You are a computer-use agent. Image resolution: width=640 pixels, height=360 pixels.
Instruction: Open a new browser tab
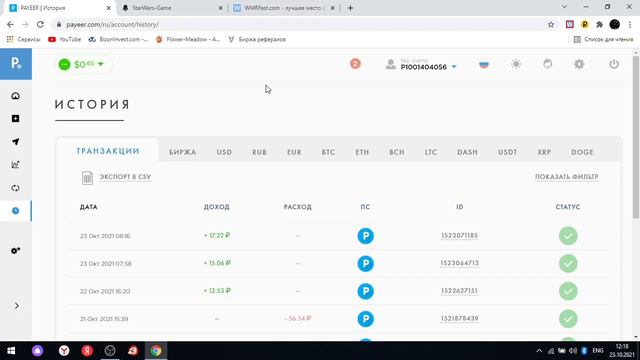350,8
